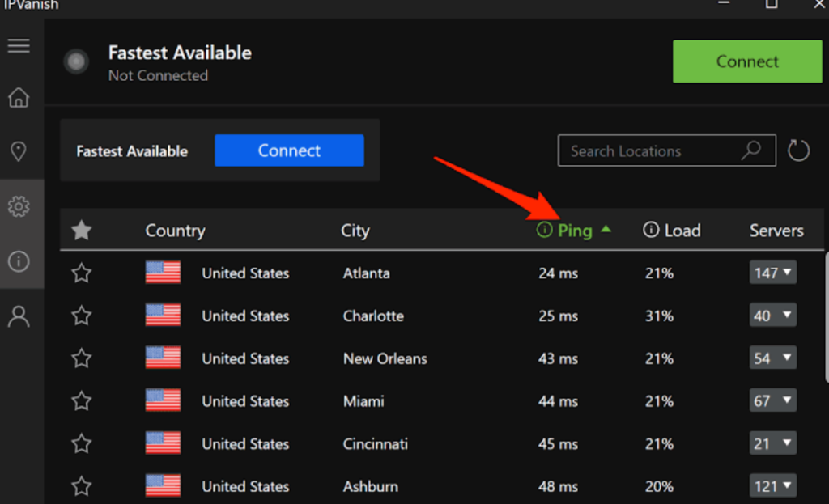829x504 pixels.
Task: Sort by Ping column header
Action: [575, 231]
